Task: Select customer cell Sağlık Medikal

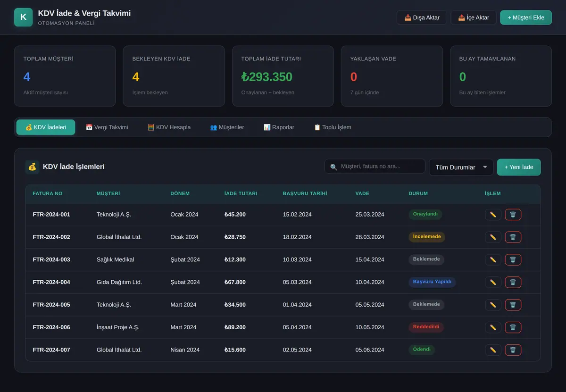Action: (x=116, y=259)
